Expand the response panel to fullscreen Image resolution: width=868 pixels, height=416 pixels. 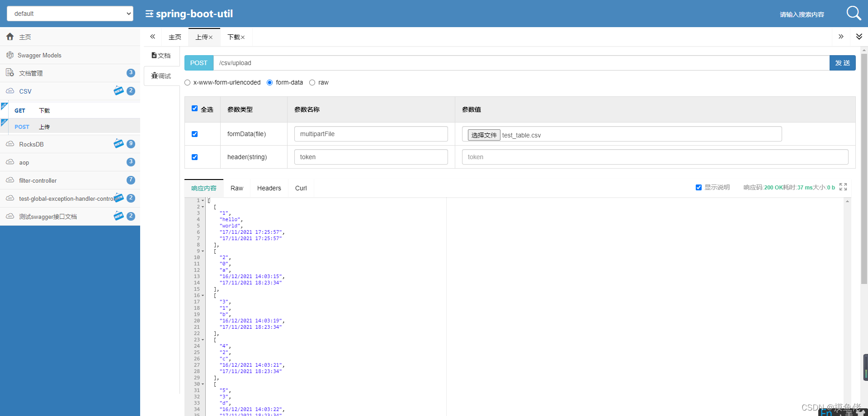tap(843, 187)
